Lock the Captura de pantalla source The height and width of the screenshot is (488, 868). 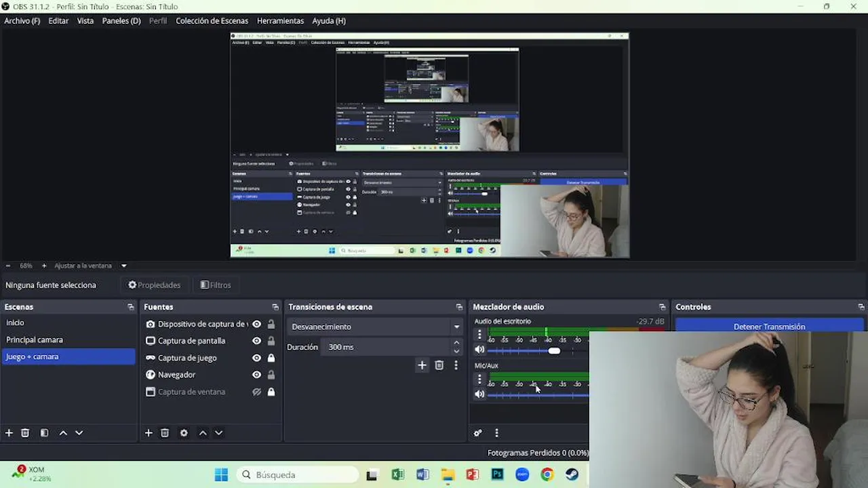271,341
